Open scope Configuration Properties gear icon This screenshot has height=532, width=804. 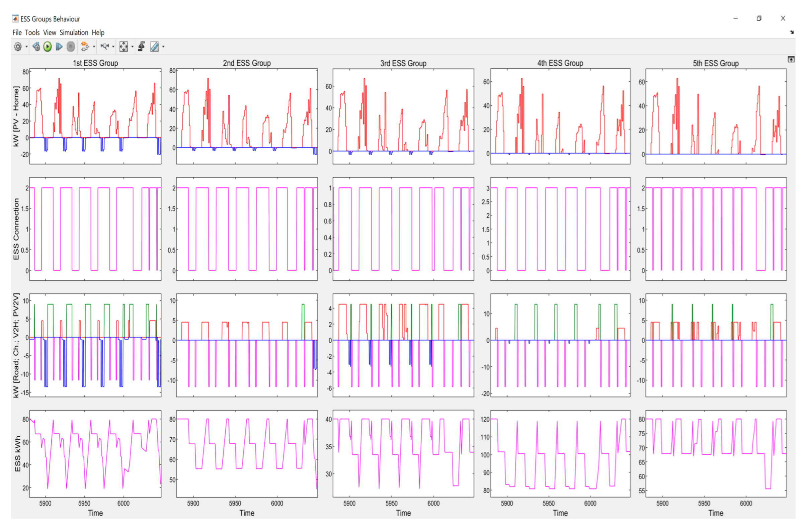coord(18,47)
